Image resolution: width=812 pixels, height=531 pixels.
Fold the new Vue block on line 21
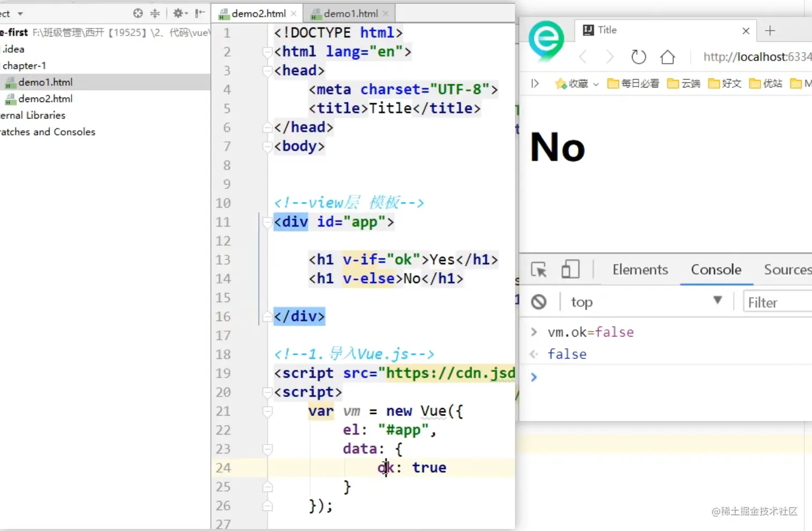(x=267, y=411)
